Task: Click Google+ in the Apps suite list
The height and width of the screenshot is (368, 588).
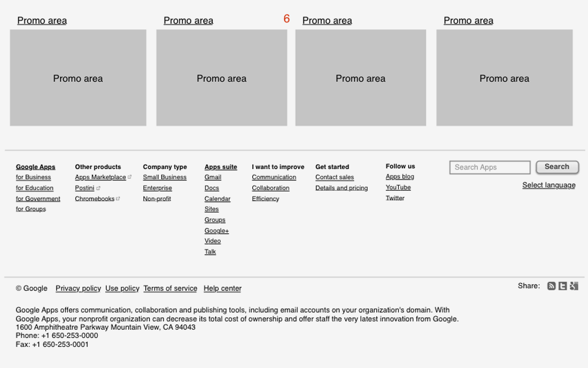Action: click(216, 230)
